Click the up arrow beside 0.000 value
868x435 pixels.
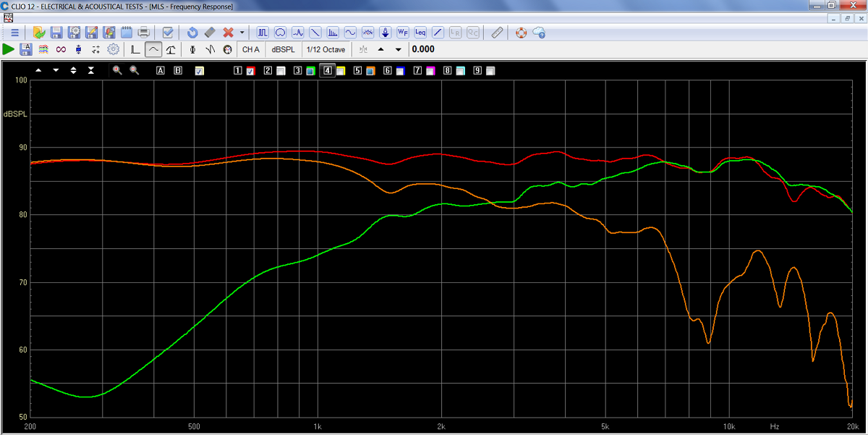click(381, 49)
